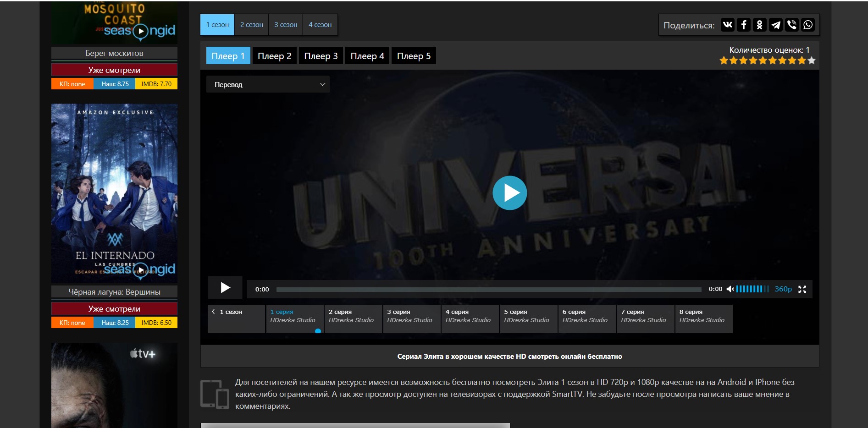
Task: Play 4 серия from the episode list
Action: coord(470,318)
